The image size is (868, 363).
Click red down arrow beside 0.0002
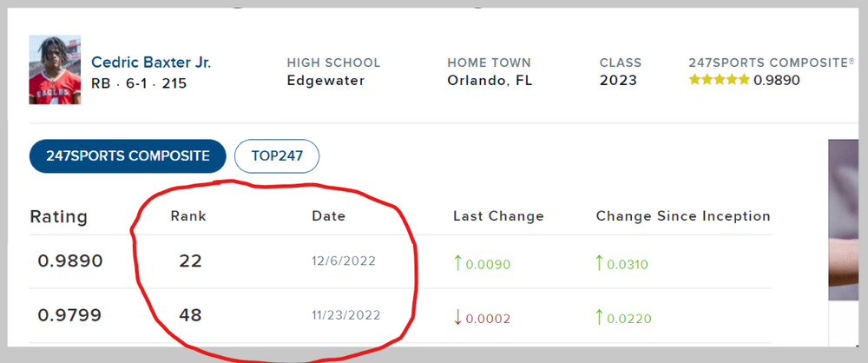[457, 316]
